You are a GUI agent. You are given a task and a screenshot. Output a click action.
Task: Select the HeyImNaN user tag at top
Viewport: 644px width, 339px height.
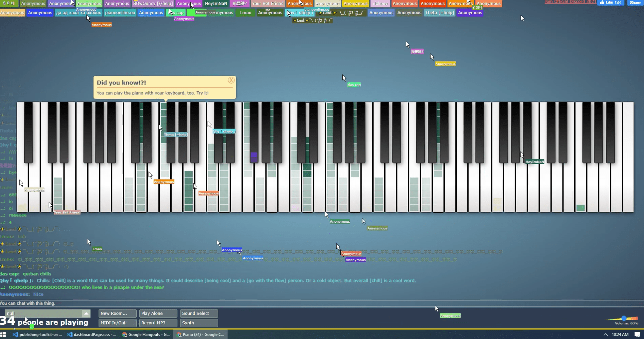(x=216, y=4)
